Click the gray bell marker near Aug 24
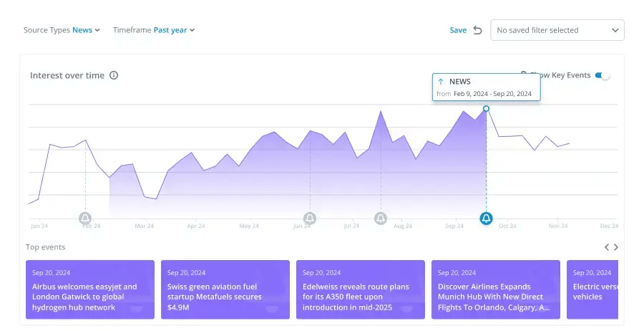 (x=381, y=219)
